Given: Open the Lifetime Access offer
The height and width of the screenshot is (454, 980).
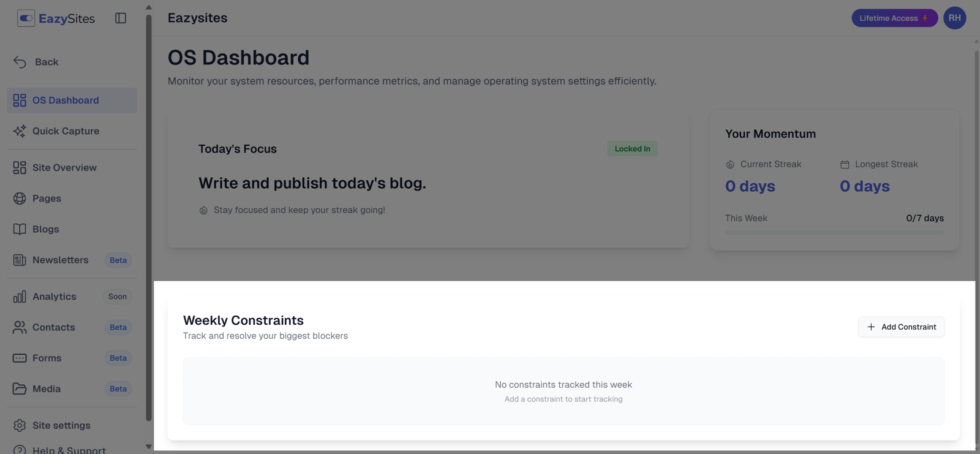Looking at the screenshot, I should [x=894, y=18].
